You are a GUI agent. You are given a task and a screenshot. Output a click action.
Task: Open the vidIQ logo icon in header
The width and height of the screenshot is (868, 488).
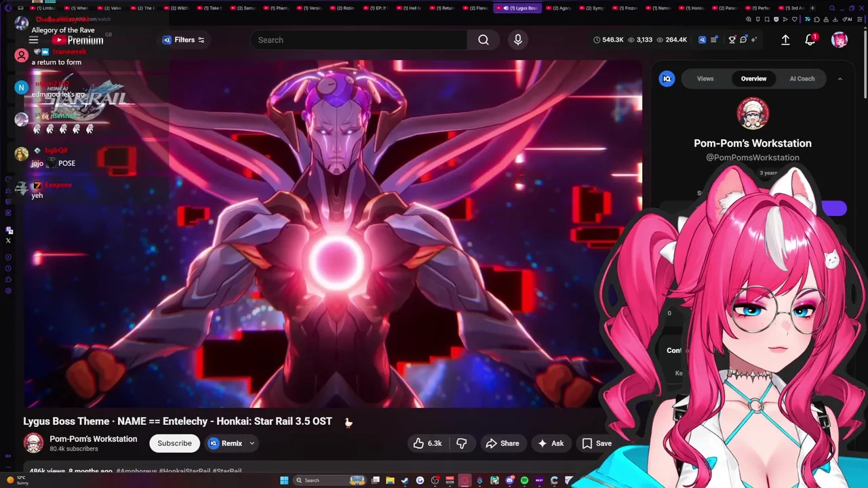tap(702, 40)
